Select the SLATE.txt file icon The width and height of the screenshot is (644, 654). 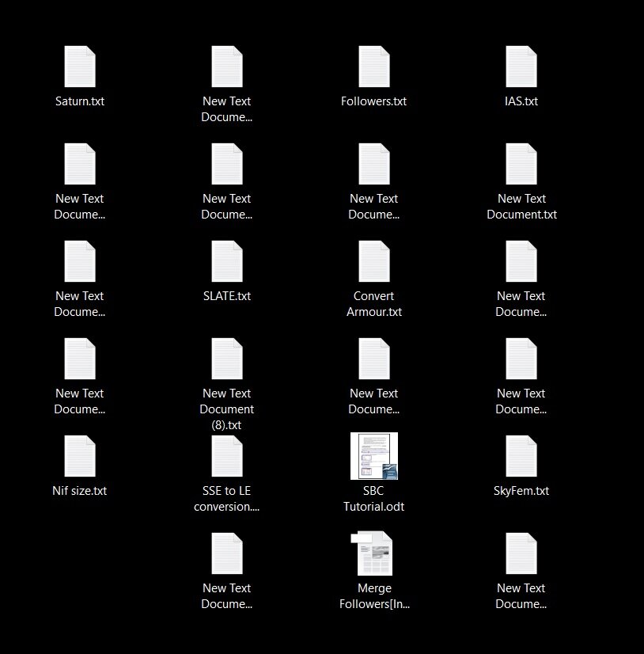click(227, 261)
